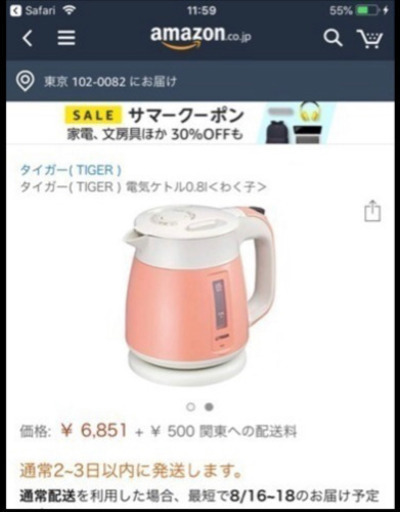Tap the pink kettle product image
The width and height of the screenshot is (400, 512).
click(200, 295)
